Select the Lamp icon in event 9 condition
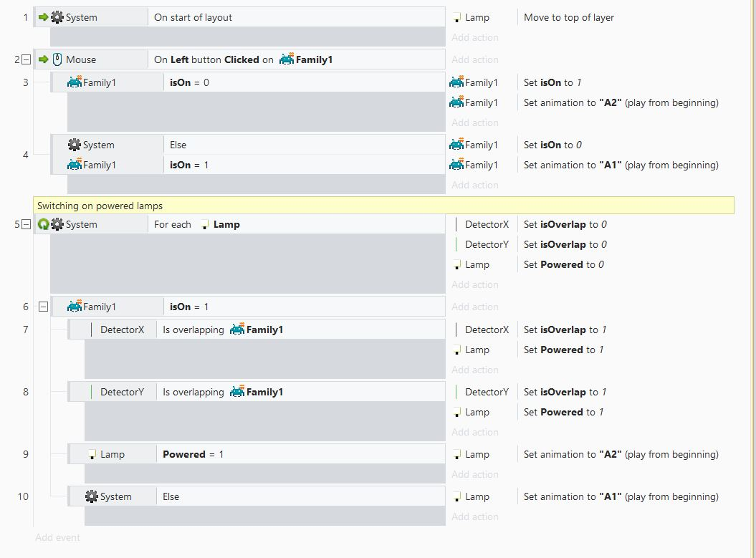This screenshot has width=756, height=558. pos(92,454)
